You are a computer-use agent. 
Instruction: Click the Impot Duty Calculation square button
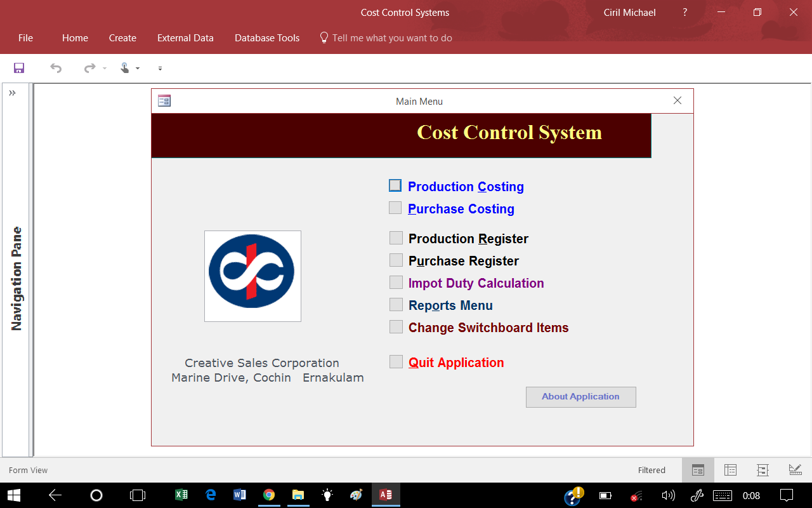tap(396, 282)
